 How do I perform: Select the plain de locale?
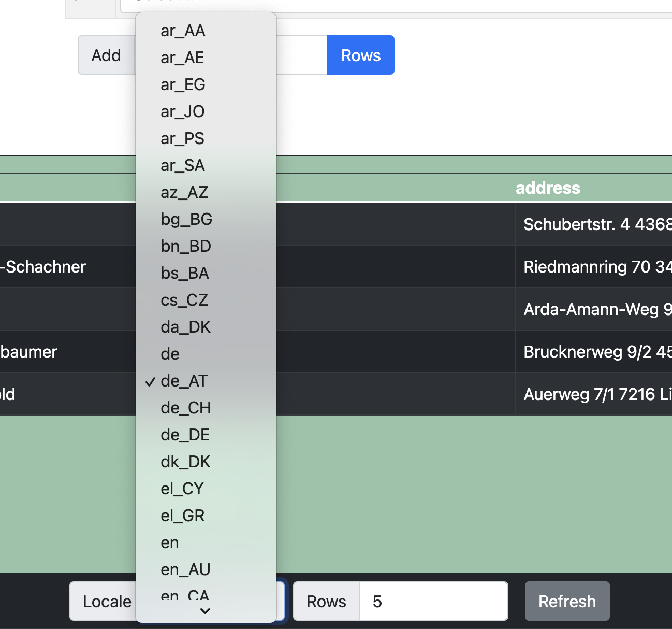[170, 354]
